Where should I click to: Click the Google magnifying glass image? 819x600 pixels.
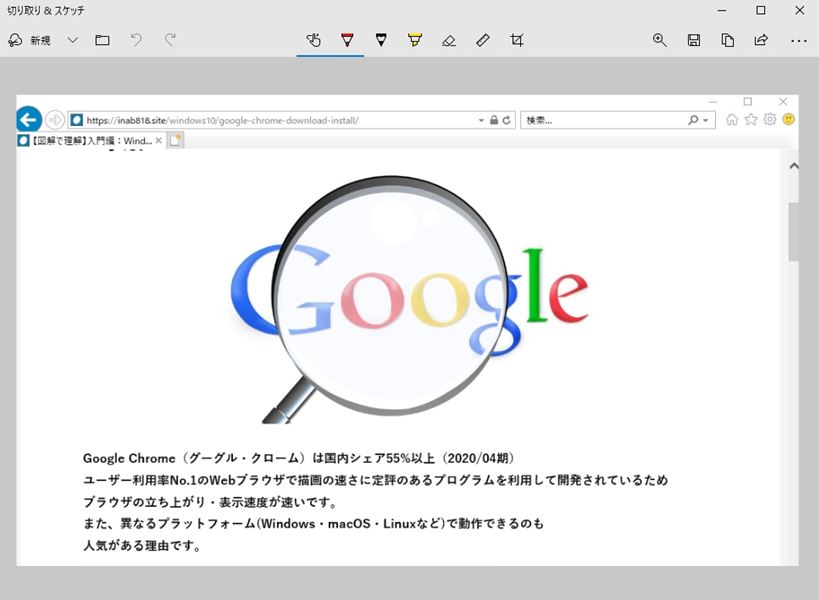tap(410, 299)
